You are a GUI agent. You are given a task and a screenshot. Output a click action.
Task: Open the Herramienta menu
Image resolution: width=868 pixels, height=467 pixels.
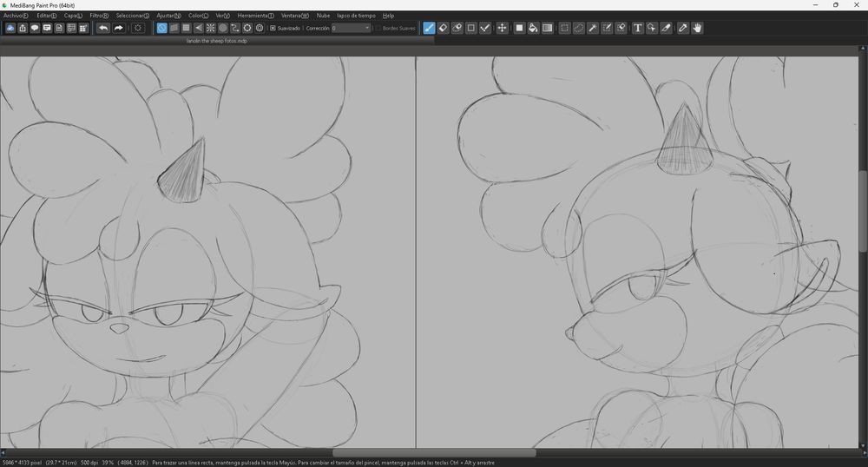coord(255,16)
